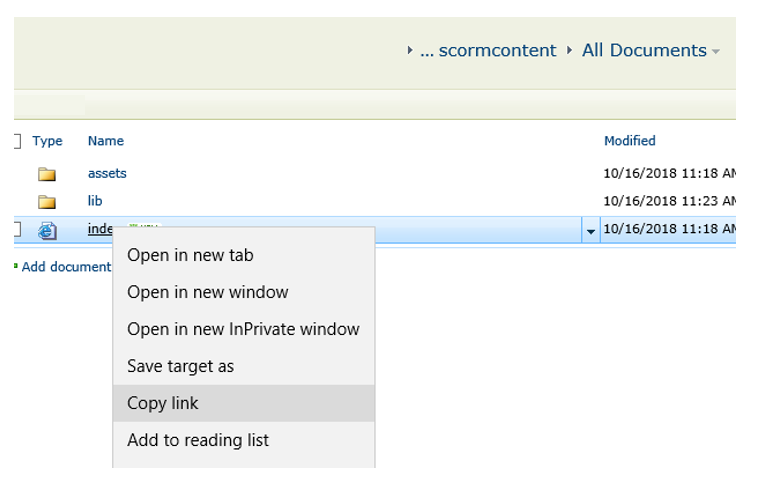Viewport: 761px width, 504px height.
Task: Select Open in new window
Action: point(207,292)
